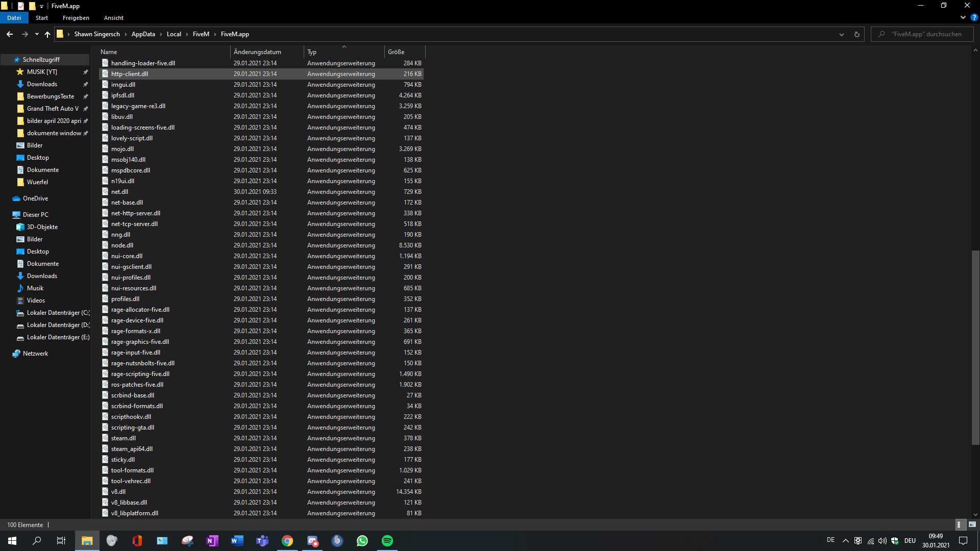
Task: Go up one folder level
Action: (47, 34)
